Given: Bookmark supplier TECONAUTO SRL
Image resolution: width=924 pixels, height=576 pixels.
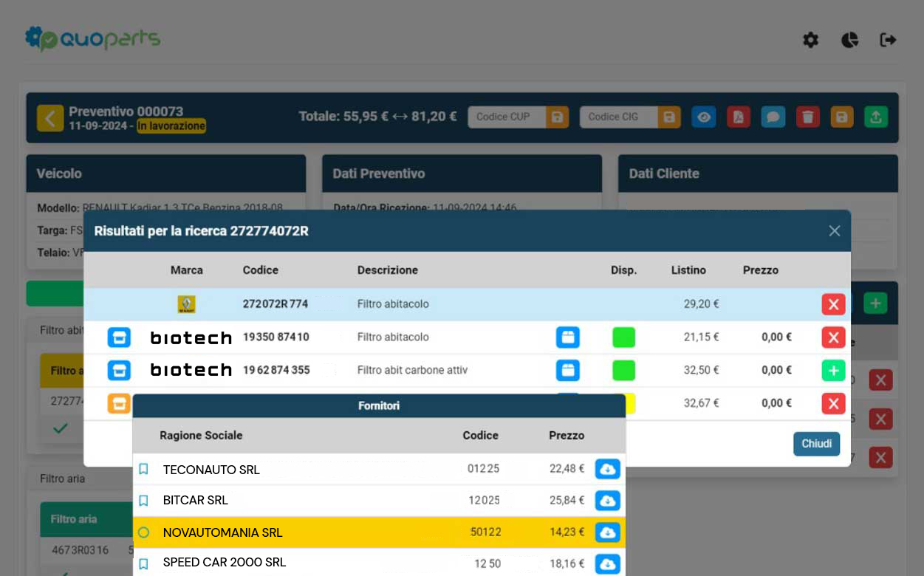Looking at the screenshot, I should click(x=143, y=469).
